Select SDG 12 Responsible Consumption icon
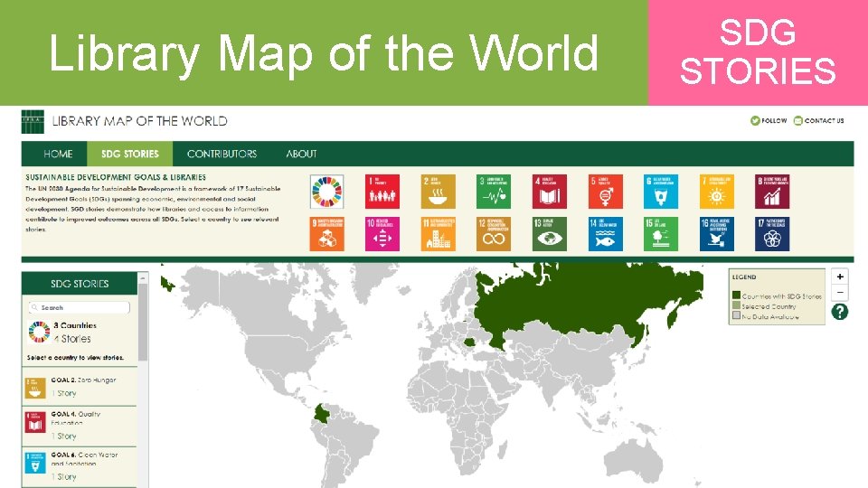Viewport: 868px width, 488px height. click(x=494, y=234)
